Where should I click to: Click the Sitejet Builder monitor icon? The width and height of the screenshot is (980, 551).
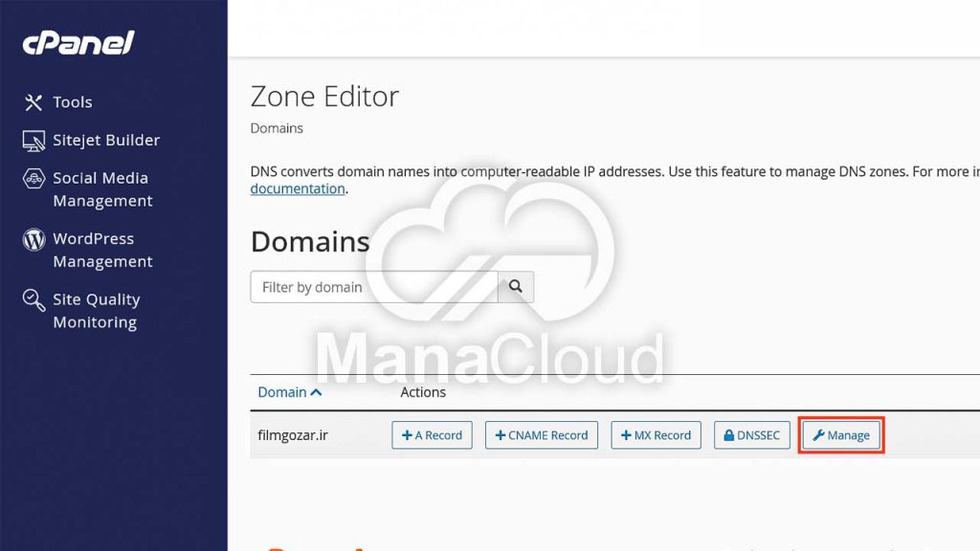33,141
